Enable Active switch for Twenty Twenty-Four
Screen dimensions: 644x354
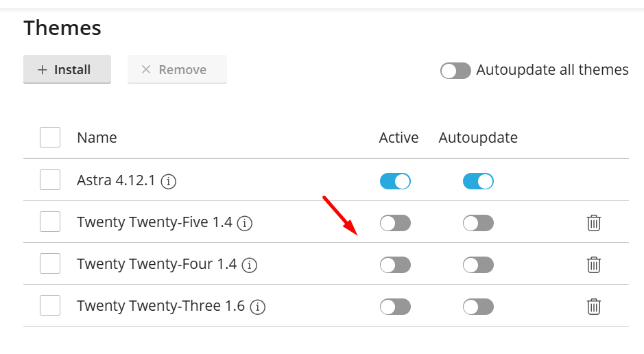click(395, 265)
